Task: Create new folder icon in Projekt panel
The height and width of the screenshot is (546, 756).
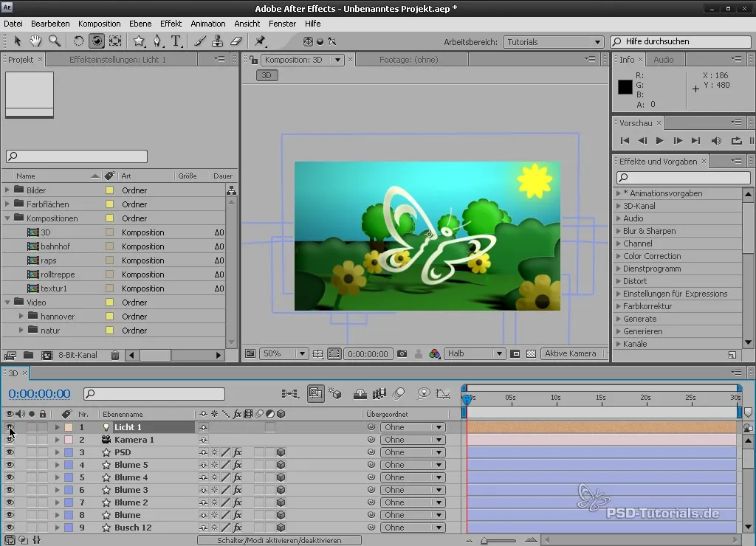Action: 29,355
